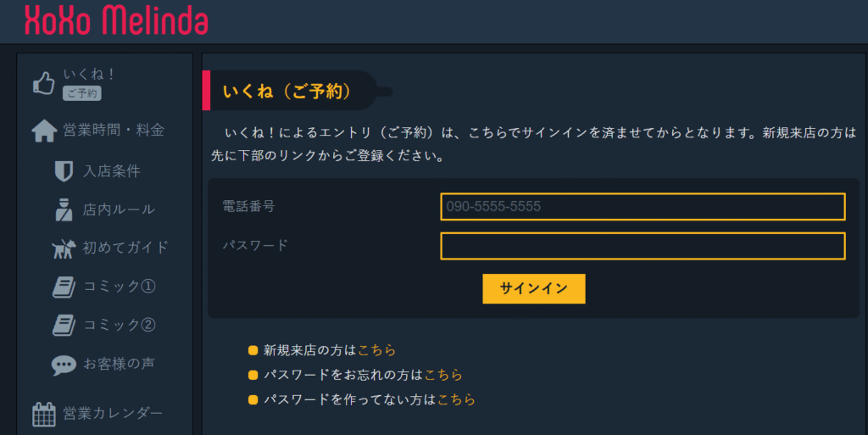
Task: Click into the パスワード input field
Action: (643, 246)
